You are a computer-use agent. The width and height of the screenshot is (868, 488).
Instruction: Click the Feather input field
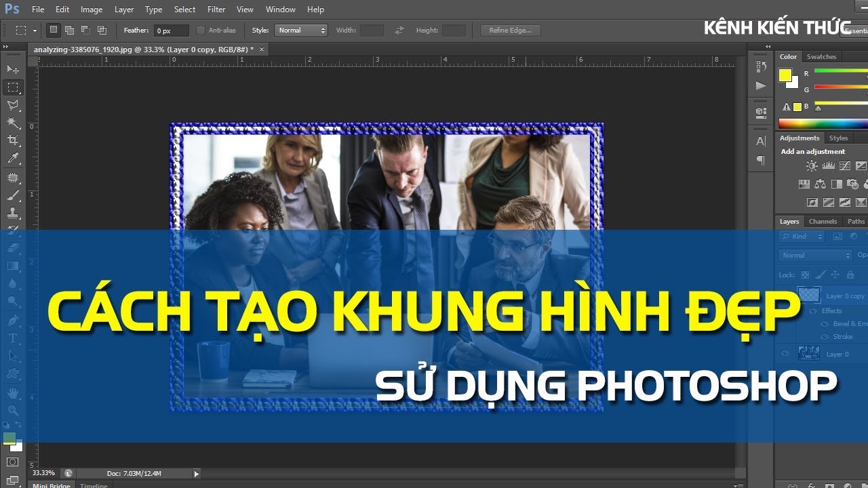[x=171, y=30]
